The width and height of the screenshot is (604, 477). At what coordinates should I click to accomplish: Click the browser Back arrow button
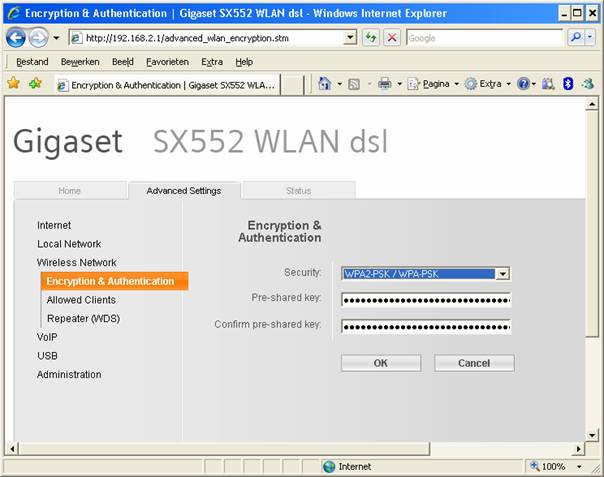(x=16, y=37)
